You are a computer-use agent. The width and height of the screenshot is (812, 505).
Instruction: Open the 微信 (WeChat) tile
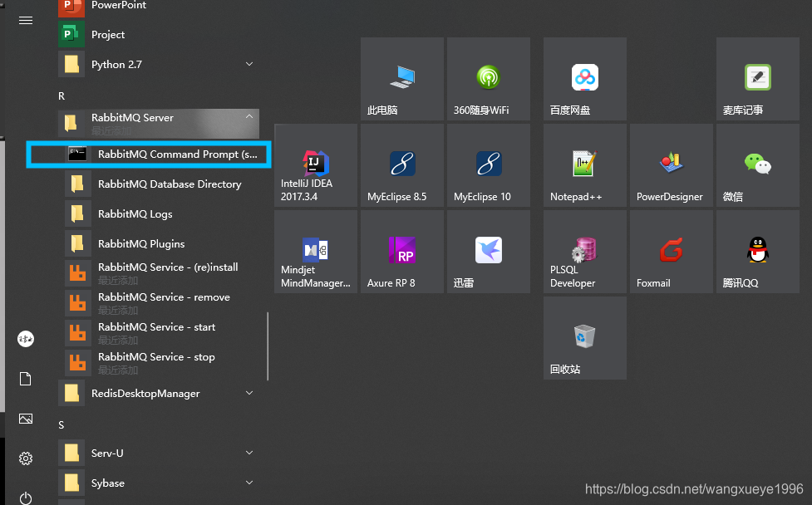[758, 165]
